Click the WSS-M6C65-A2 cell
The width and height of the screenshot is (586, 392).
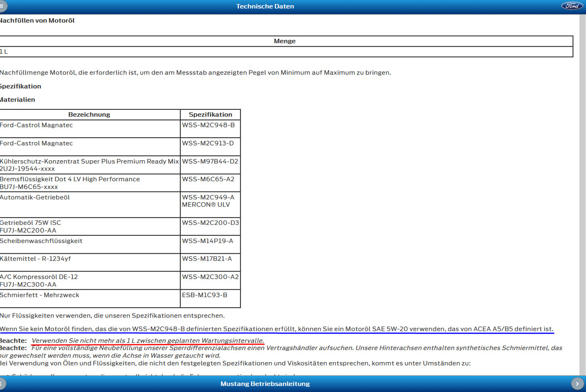point(210,183)
